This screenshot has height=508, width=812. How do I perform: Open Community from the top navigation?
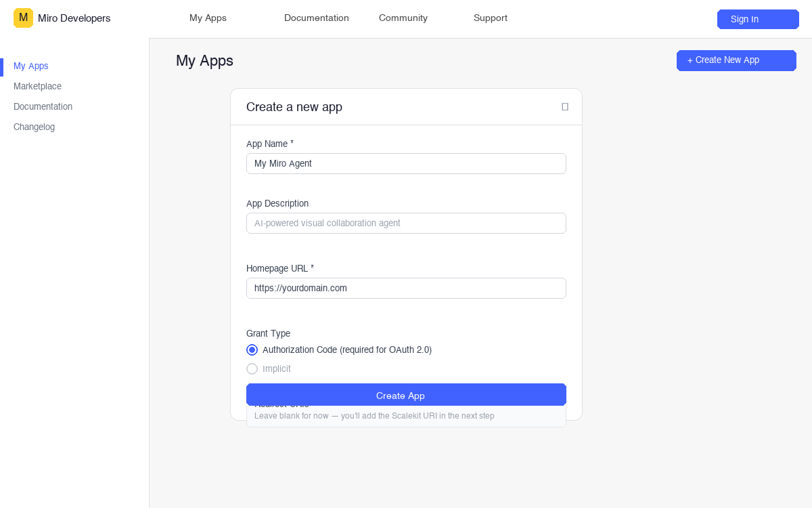pos(403,18)
